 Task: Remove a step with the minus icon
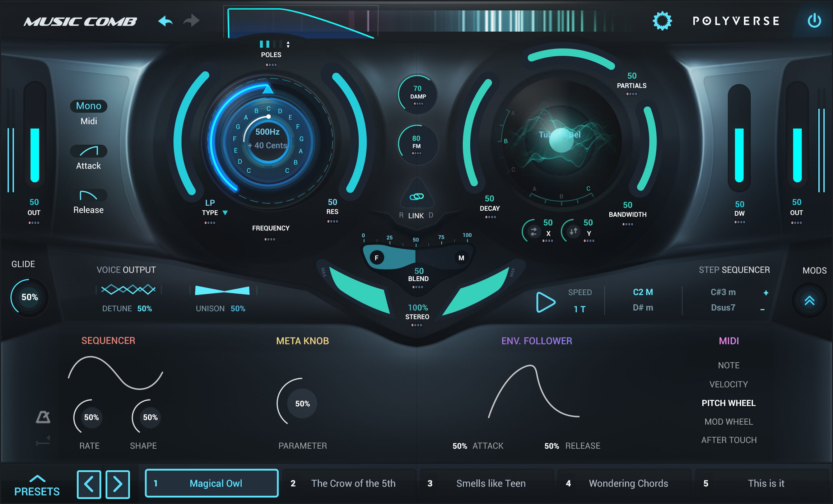762,309
